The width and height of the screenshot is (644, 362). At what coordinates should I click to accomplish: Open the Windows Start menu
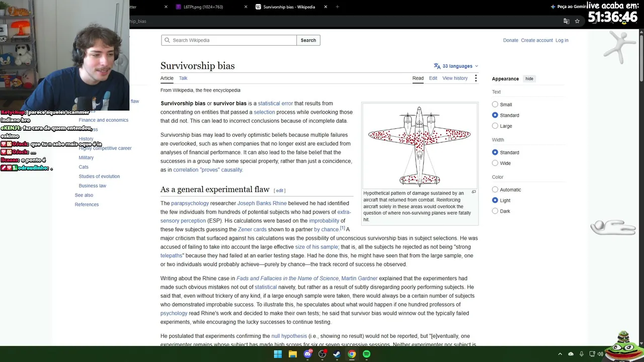point(278,354)
